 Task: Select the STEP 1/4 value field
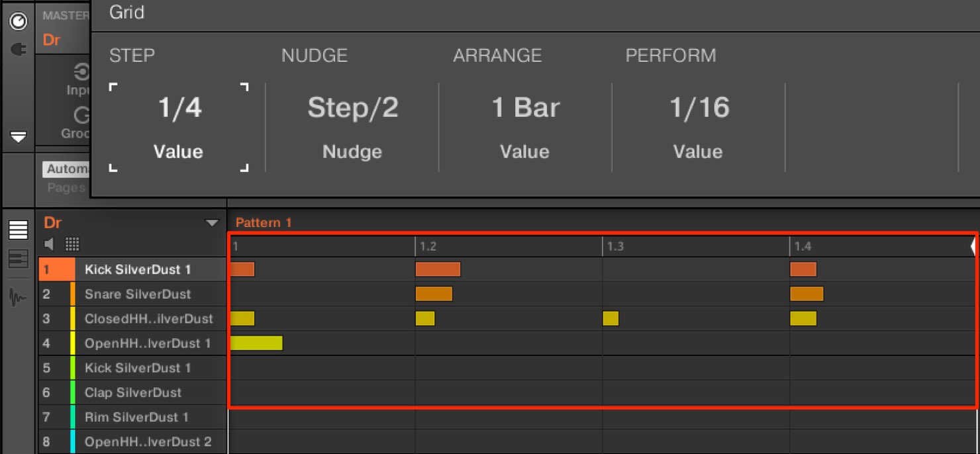point(179,127)
